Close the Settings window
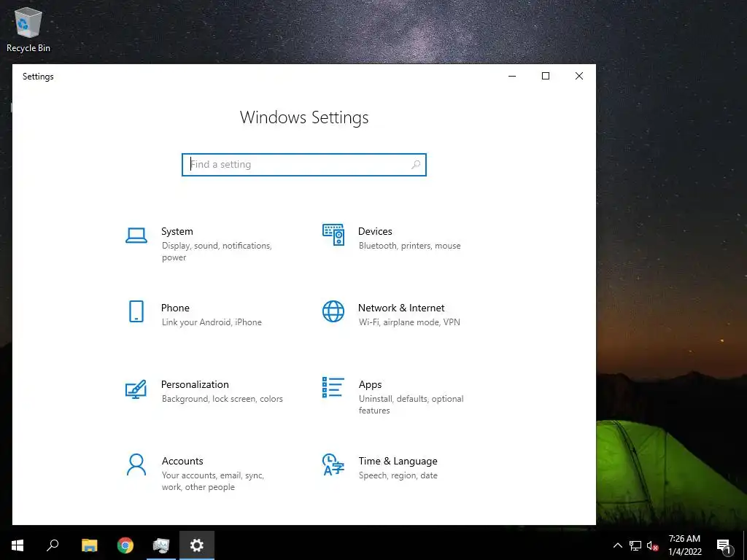The image size is (747, 560). [578, 76]
